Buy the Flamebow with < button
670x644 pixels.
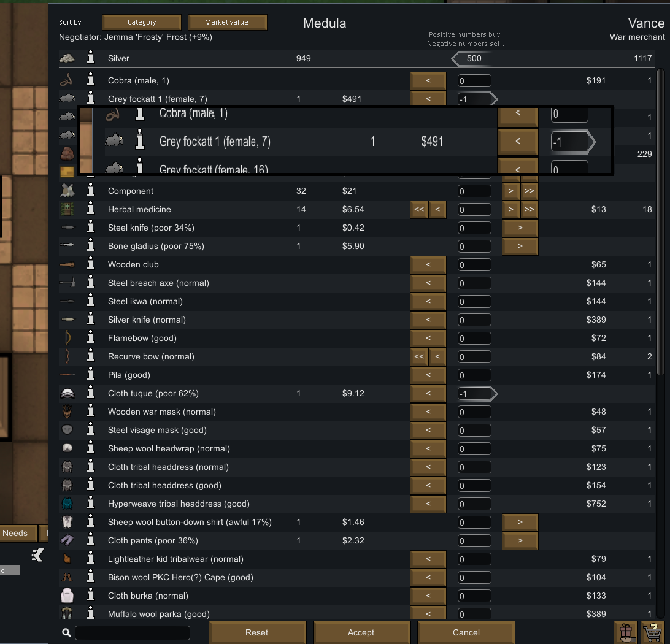[428, 338]
